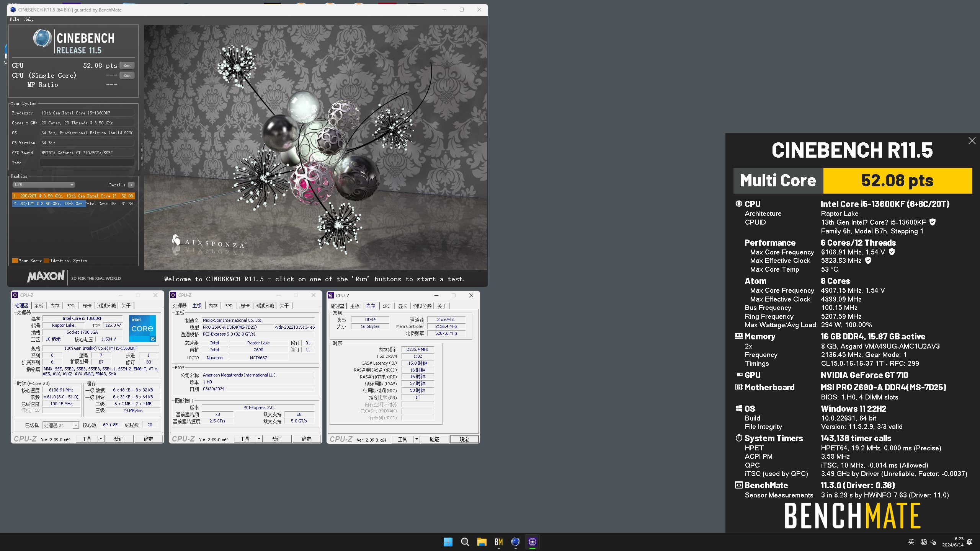Click network globe icon in system tray
Screen dimensions: 980x551
(x=923, y=542)
